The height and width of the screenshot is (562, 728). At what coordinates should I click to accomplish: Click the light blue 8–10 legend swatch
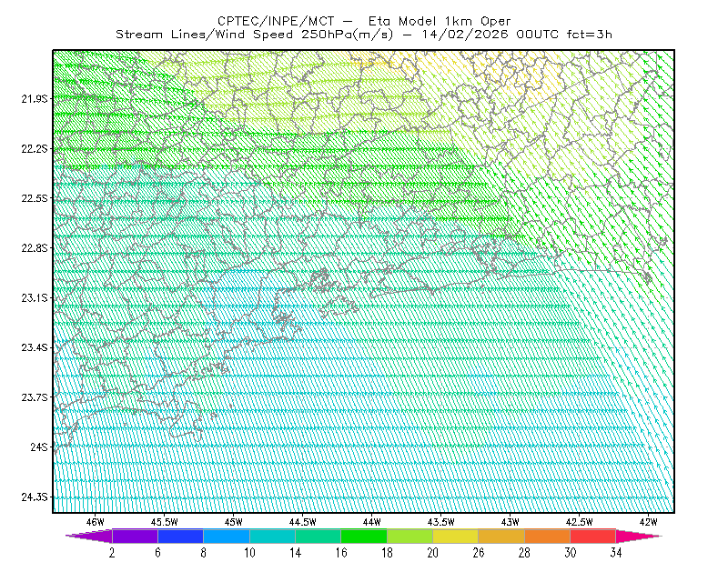click(227, 536)
